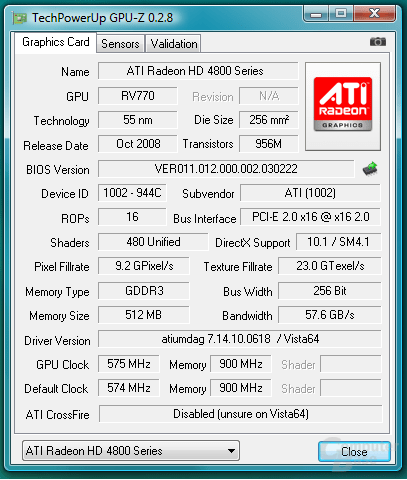This screenshot has height=480, width=407.
Task: Click the GPU Clock value 575 MHz
Action: pyautogui.click(x=129, y=364)
